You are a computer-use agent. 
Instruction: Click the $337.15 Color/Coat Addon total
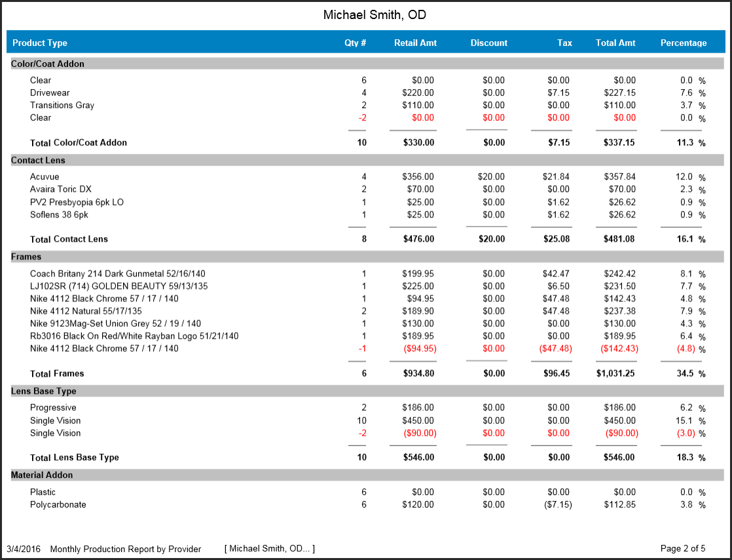619,143
